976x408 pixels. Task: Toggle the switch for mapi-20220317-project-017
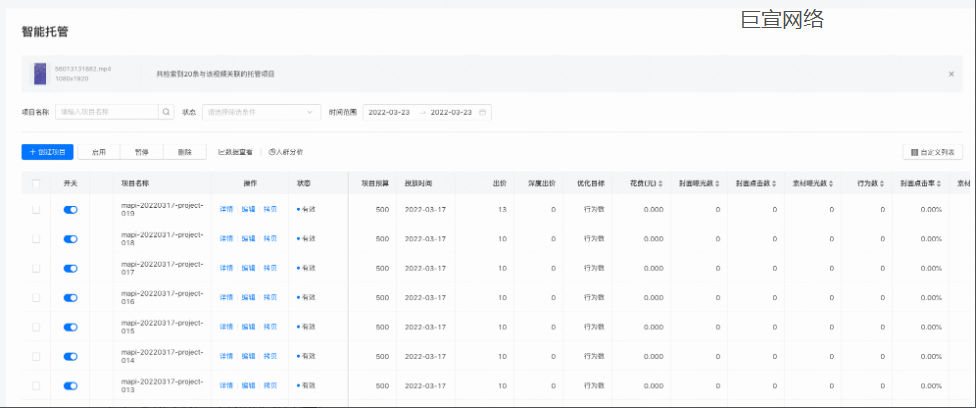pos(70,268)
